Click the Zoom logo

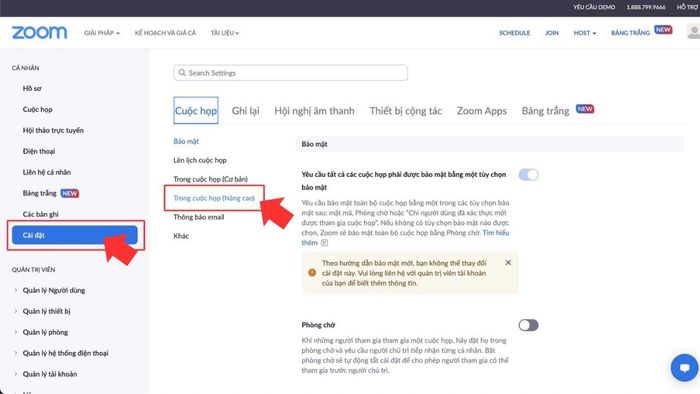click(x=39, y=33)
